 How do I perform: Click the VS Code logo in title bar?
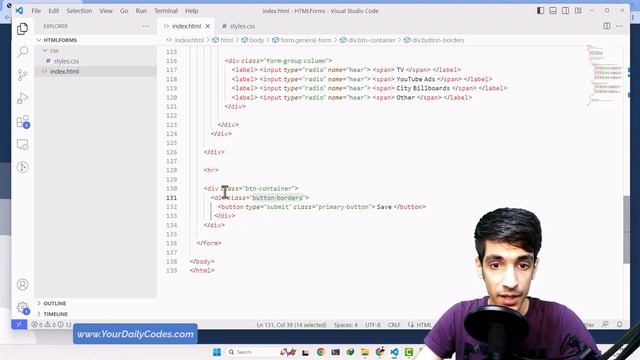pos(20,11)
